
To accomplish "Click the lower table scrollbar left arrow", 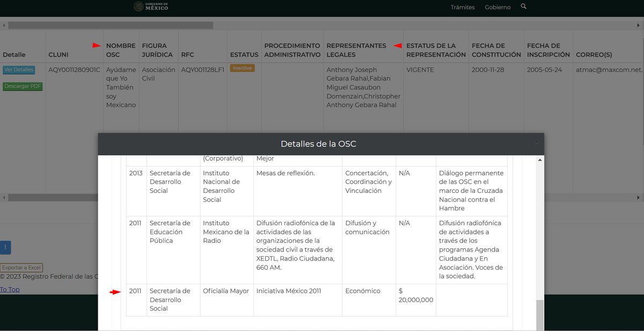I will click(4, 198).
